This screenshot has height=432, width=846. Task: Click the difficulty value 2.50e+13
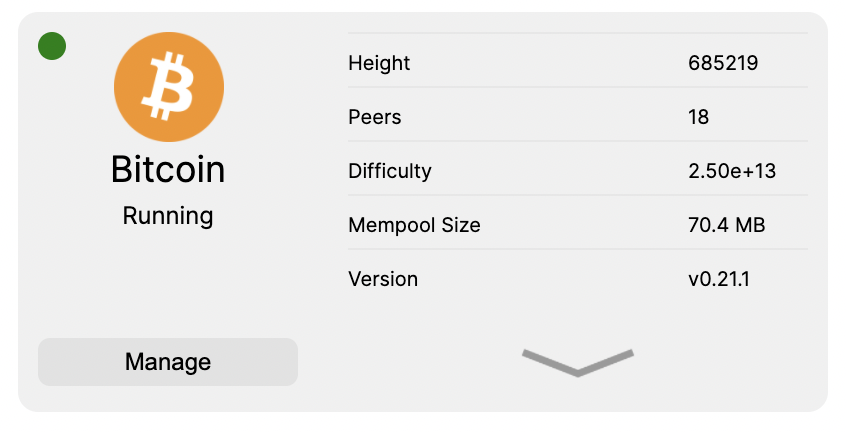pyautogui.click(x=732, y=171)
